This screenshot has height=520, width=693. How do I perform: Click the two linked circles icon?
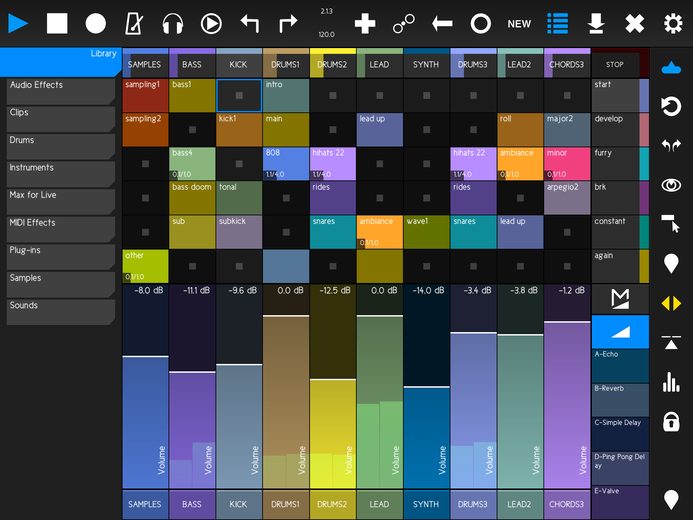(x=404, y=23)
